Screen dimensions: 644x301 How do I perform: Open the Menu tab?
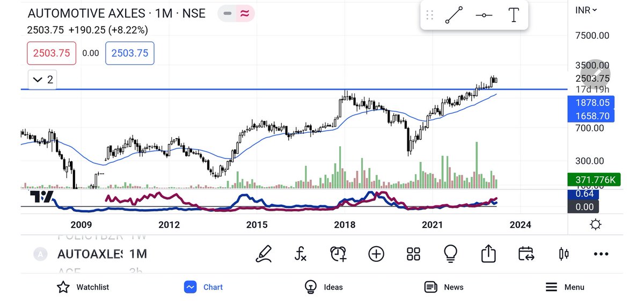(x=565, y=287)
